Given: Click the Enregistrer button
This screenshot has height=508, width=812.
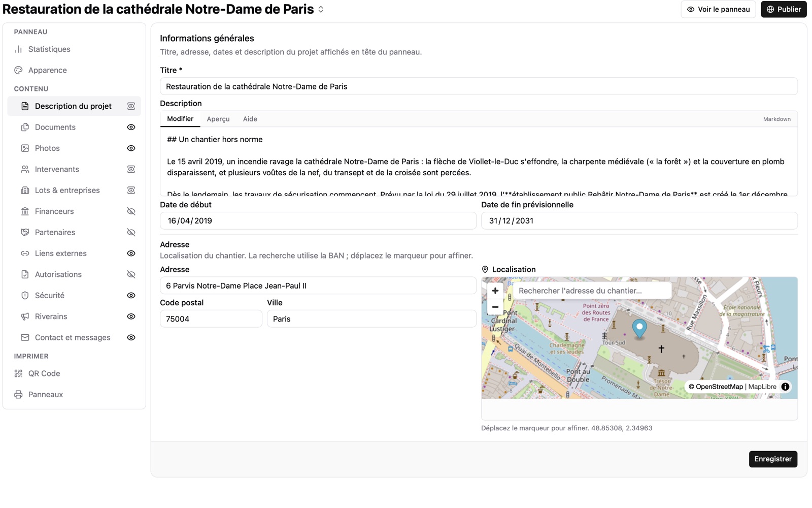Looking at the screenshot, I should click(x=773, y=459).
